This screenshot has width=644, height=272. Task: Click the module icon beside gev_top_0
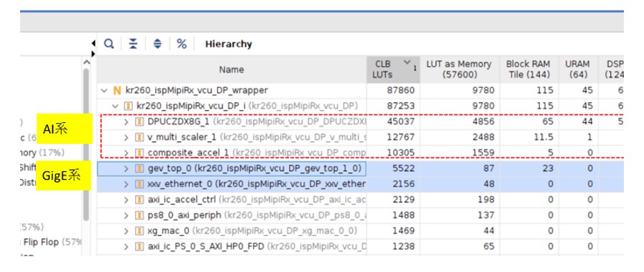pos(139,168)
